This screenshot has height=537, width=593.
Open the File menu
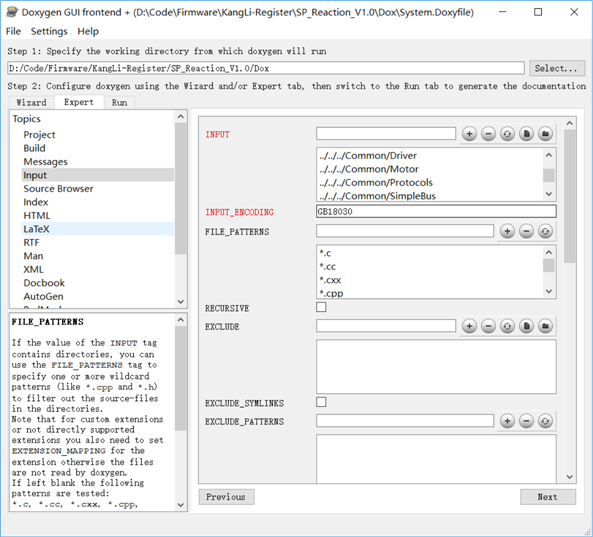coord(13,31)
